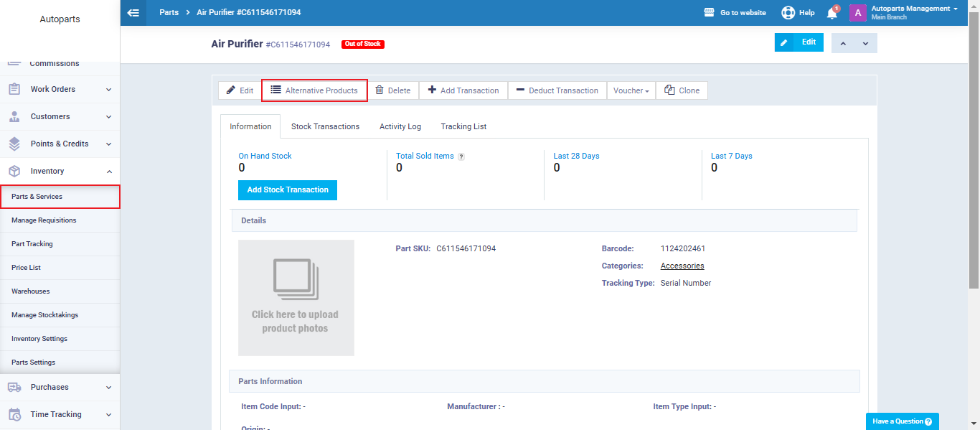Open Manage Requisitions in the sidebar
Screen dimensions: 980x430
[x=60, y=220]
